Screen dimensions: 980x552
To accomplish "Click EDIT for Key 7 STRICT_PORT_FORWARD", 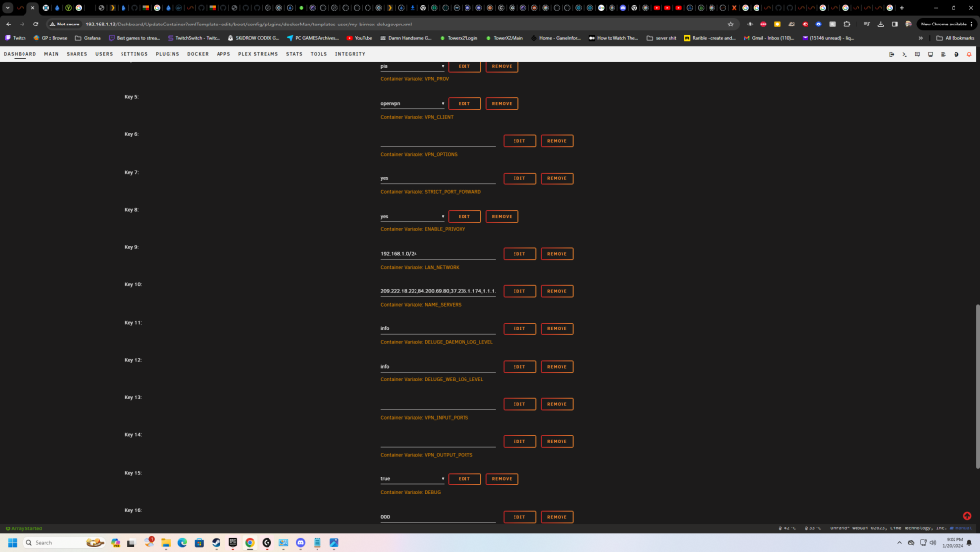I will click(519, 178).
